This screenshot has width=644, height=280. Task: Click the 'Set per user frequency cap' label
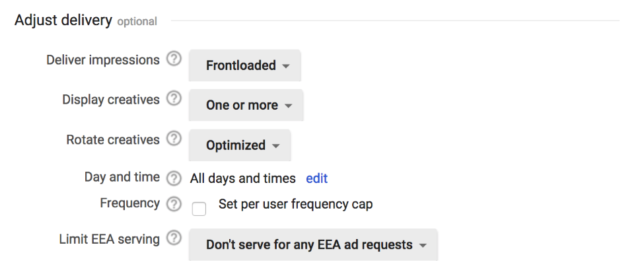pos(296,205)
